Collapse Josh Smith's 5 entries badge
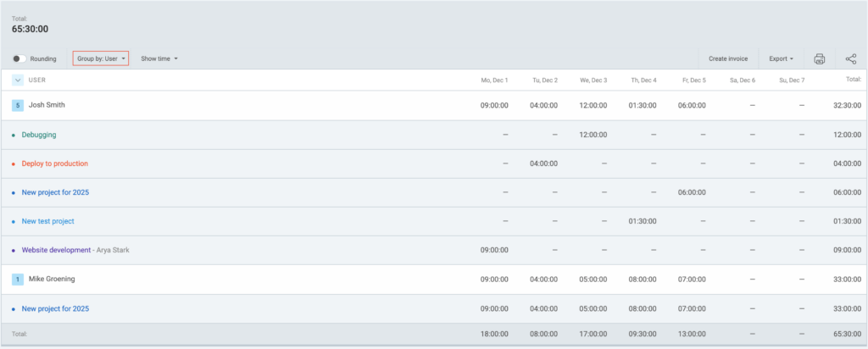Screen dimensions: 868x349 pos(18,105)
